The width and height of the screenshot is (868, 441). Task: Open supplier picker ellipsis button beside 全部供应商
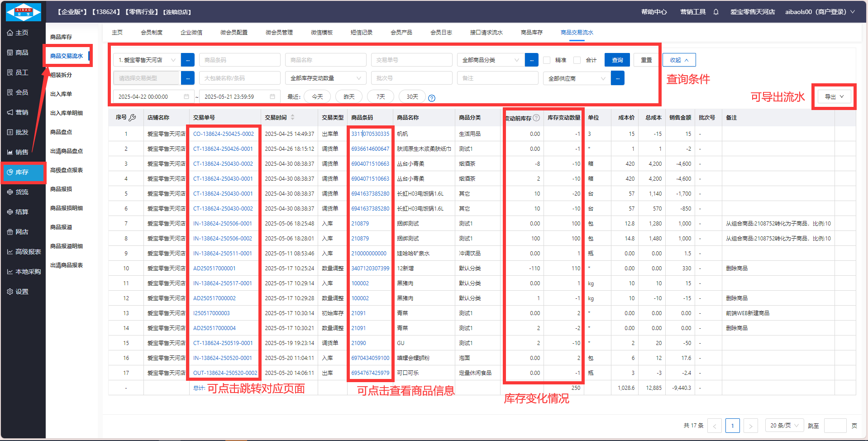pos(618,78)
